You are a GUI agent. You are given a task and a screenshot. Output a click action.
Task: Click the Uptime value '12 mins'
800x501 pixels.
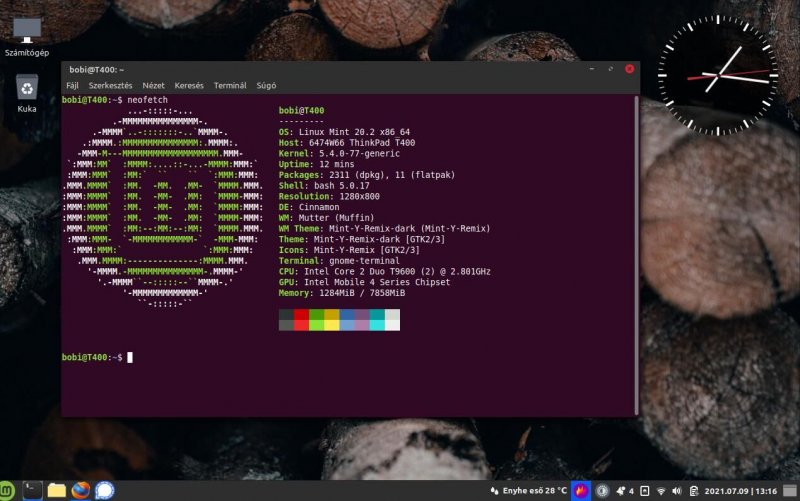coord(337,164)
